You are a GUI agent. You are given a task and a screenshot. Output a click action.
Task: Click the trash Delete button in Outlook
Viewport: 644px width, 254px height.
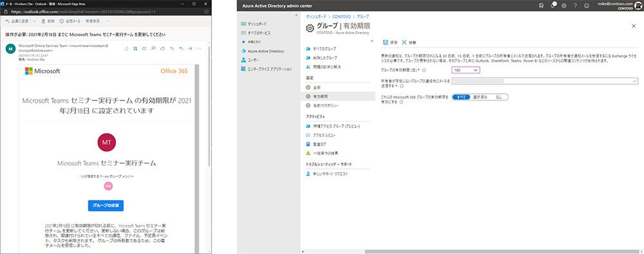tap(48, 21)
